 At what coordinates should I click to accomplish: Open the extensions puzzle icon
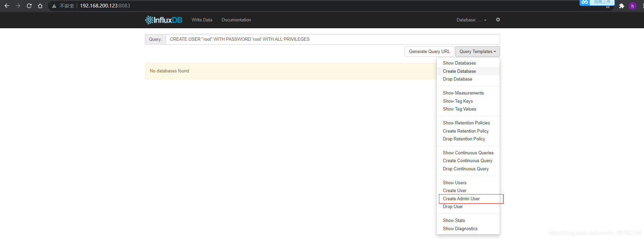coord(622,6)
